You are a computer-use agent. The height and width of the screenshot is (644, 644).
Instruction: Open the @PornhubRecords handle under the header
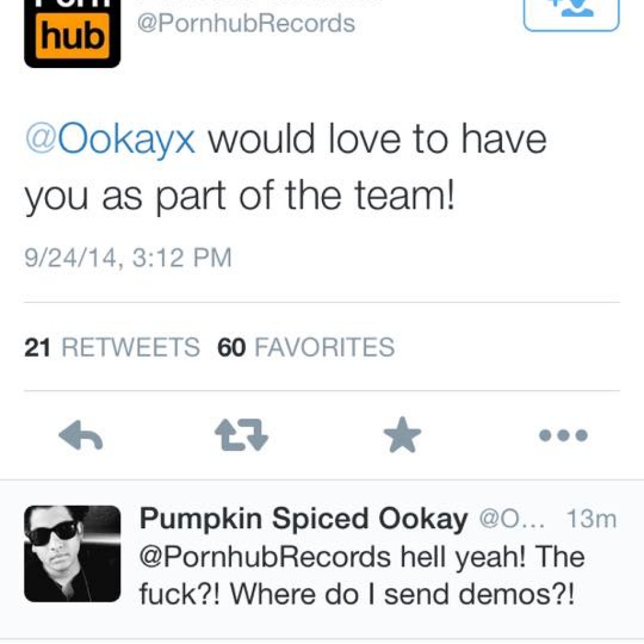[246, 23]
